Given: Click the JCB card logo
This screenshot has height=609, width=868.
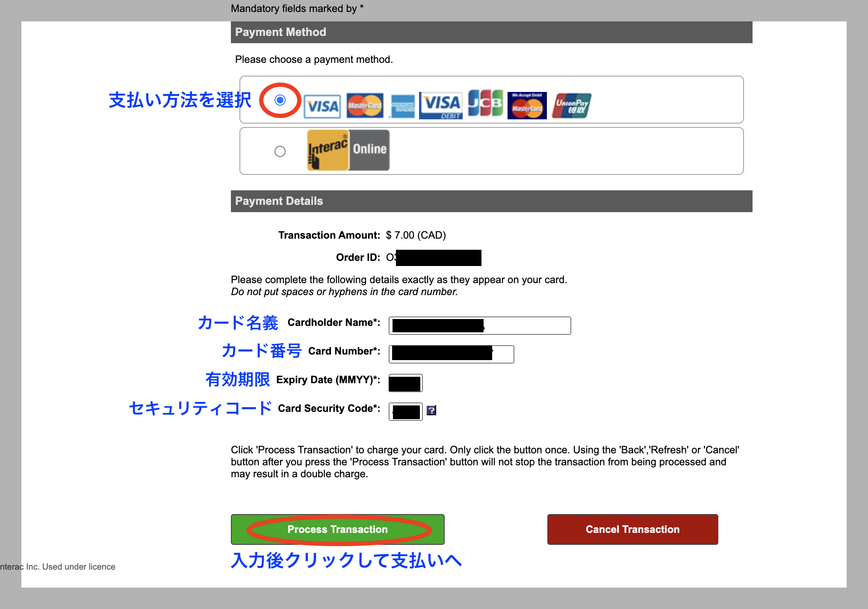Looking at the screenshot, I should click(x=485, y=103).
